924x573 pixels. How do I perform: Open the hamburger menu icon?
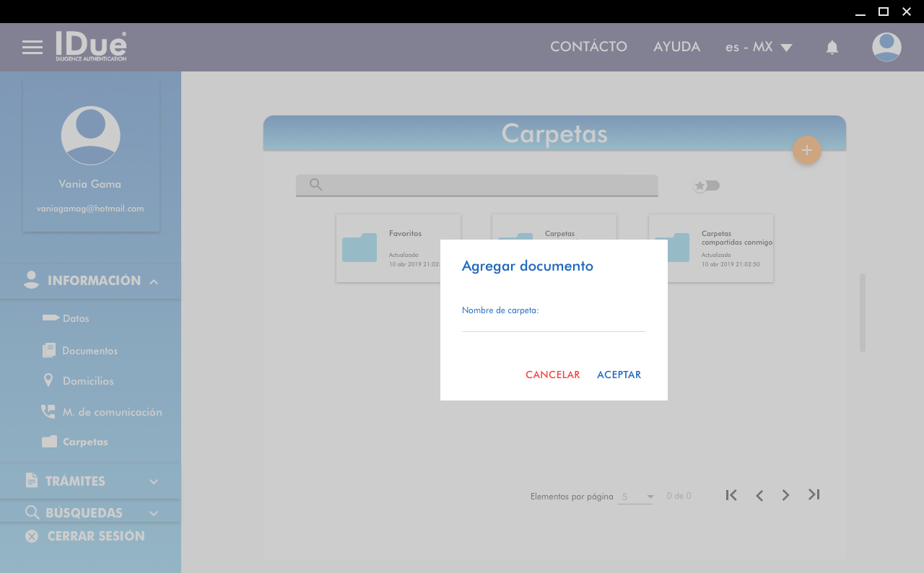click(32, 48)
